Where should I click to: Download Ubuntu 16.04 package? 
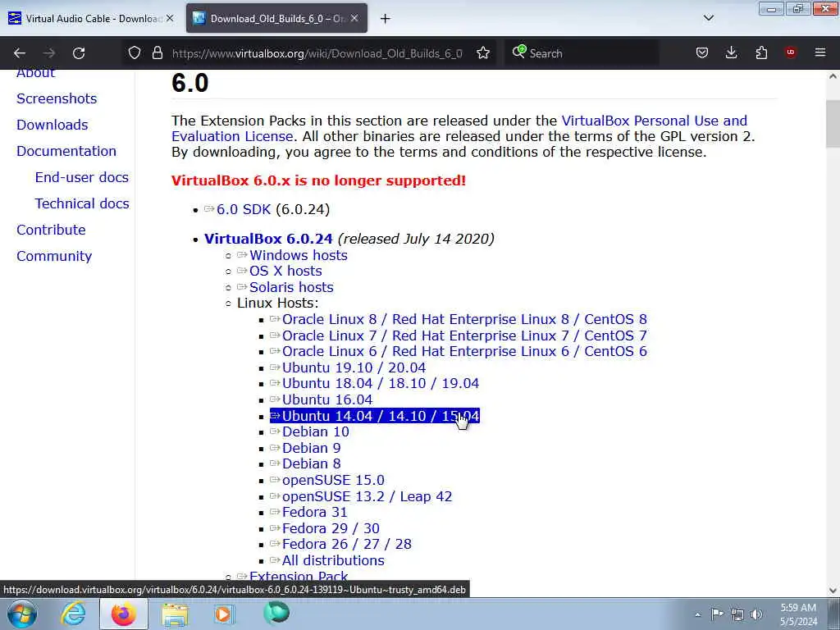coord(327,399)
